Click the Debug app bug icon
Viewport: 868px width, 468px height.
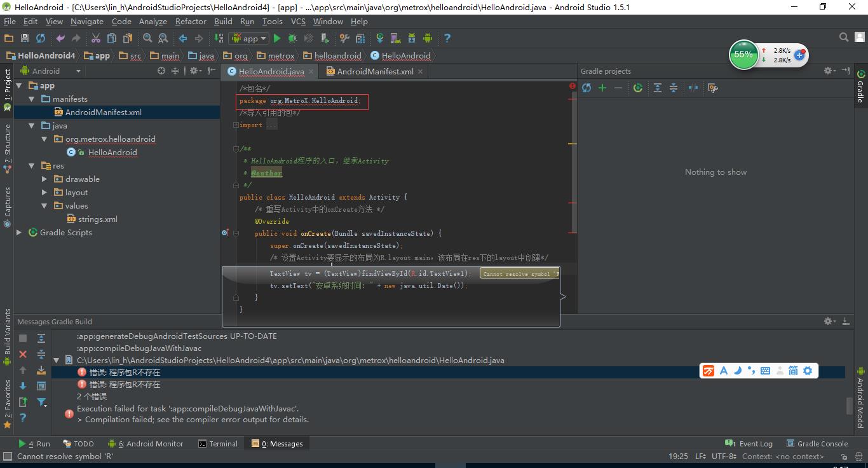(292, 38)
